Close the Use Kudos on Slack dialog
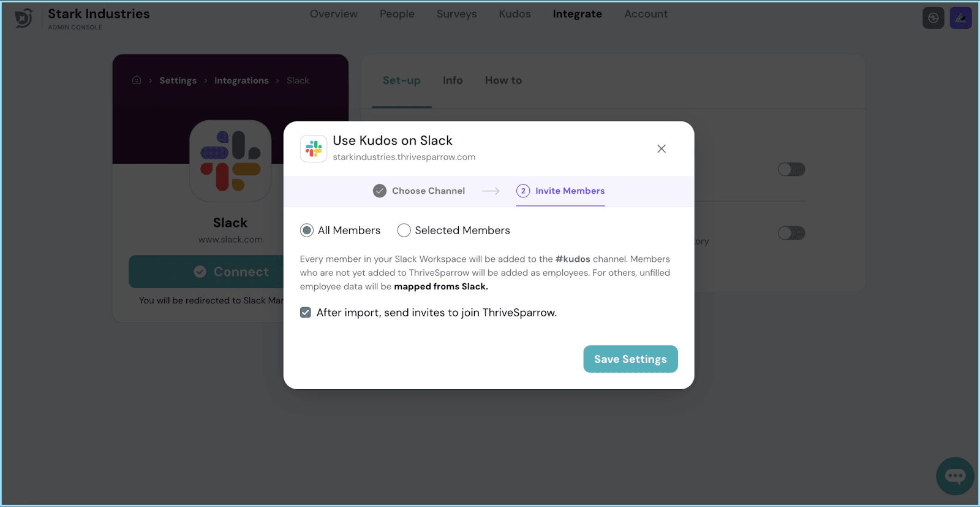 [661, 149]
